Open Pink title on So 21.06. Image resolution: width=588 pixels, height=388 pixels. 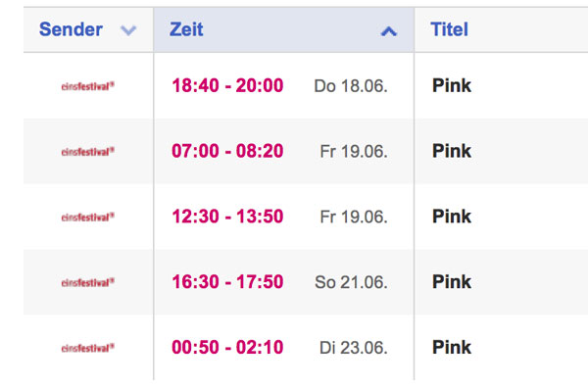(452, 282)
